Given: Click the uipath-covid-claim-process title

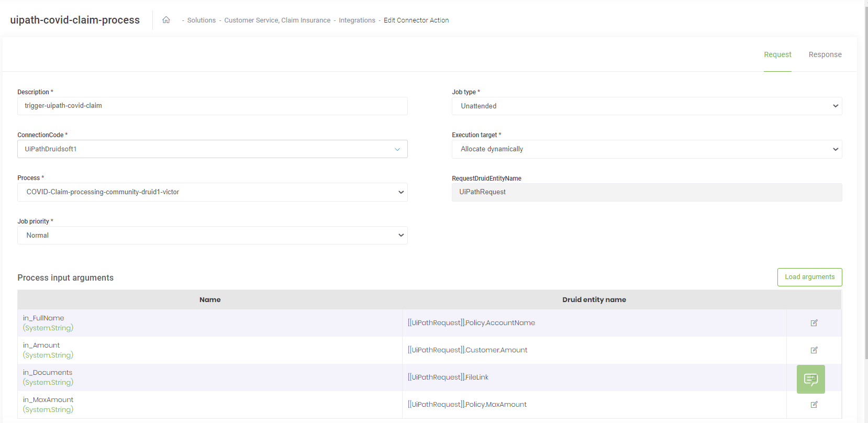Looking at the screenshot, I should point(75,20).
